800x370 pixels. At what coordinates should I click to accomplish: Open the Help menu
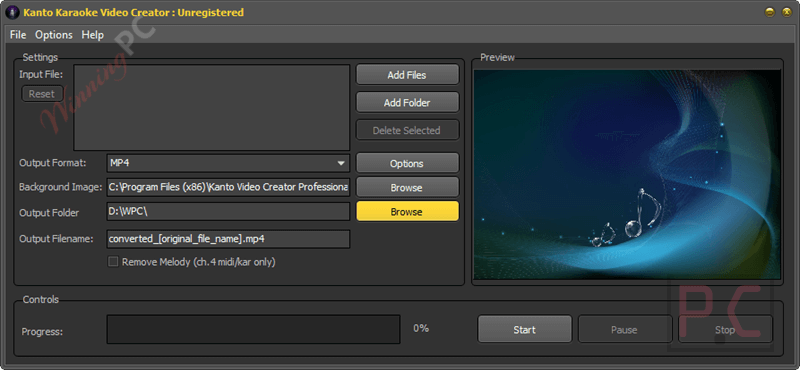click(x=92, y=35)
